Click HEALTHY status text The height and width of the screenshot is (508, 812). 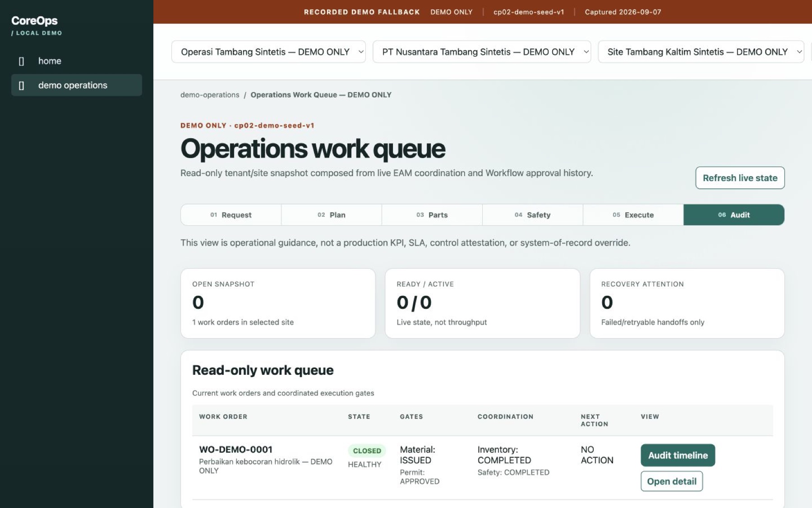point(364,465)
